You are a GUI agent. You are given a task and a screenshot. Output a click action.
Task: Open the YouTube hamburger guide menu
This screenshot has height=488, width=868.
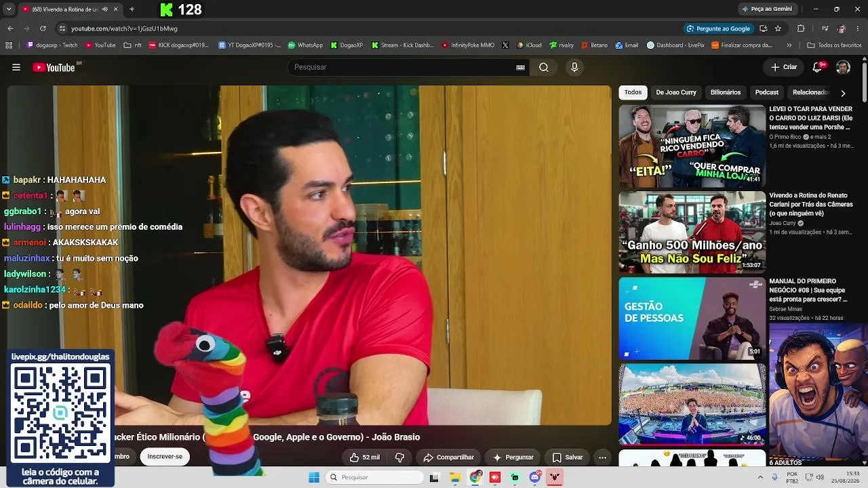pos(16,67)
